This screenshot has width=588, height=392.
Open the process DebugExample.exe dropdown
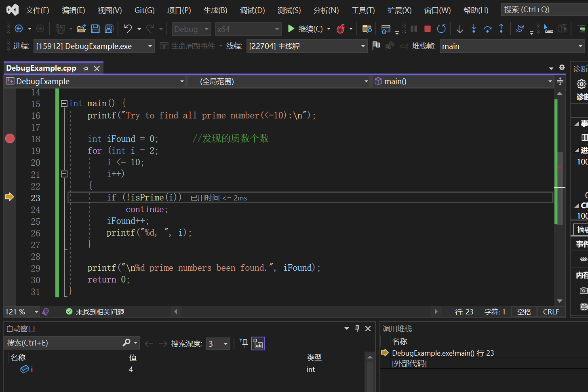94,46
